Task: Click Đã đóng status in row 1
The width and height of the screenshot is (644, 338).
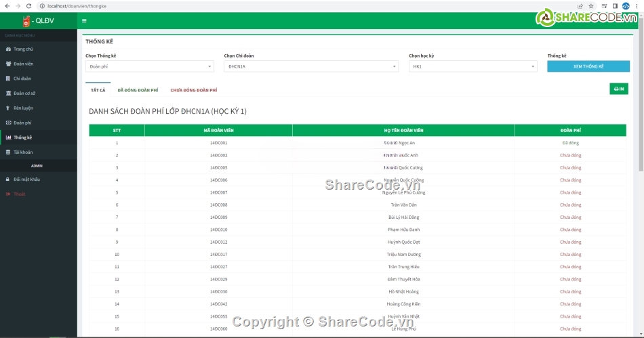Action: [571, 143]
